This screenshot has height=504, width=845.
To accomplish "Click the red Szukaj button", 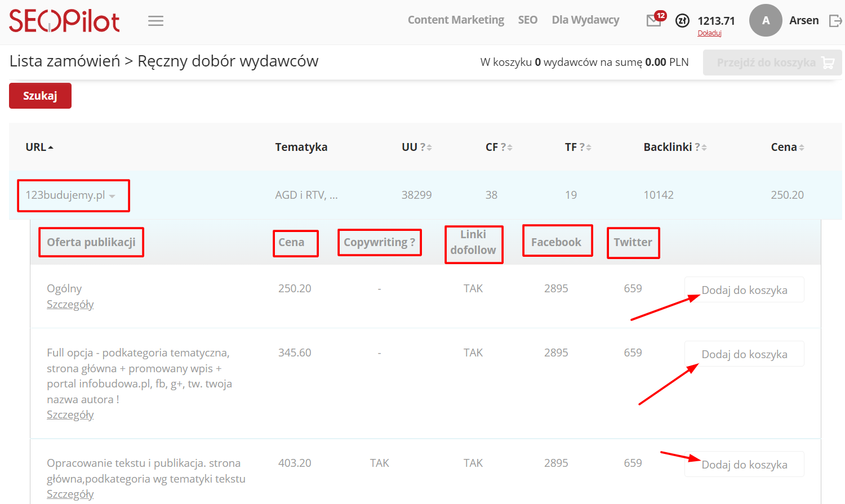I will tap(40, 96).
